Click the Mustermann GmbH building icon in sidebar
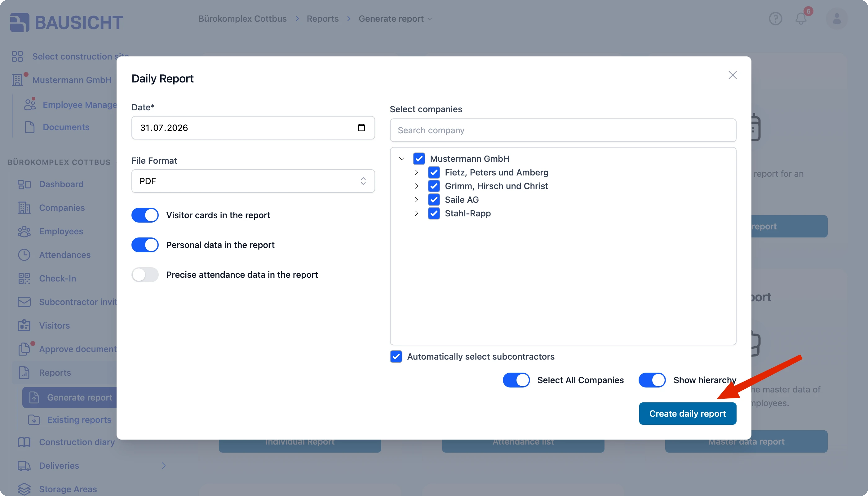This screenshot has width=868, height=496. click(x=17, y=80)
